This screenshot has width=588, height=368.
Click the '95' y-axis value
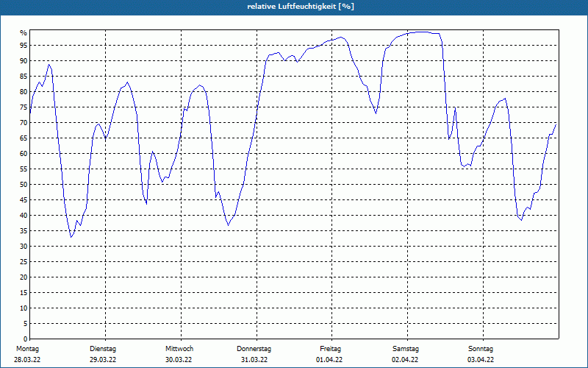tap(24, 46)
